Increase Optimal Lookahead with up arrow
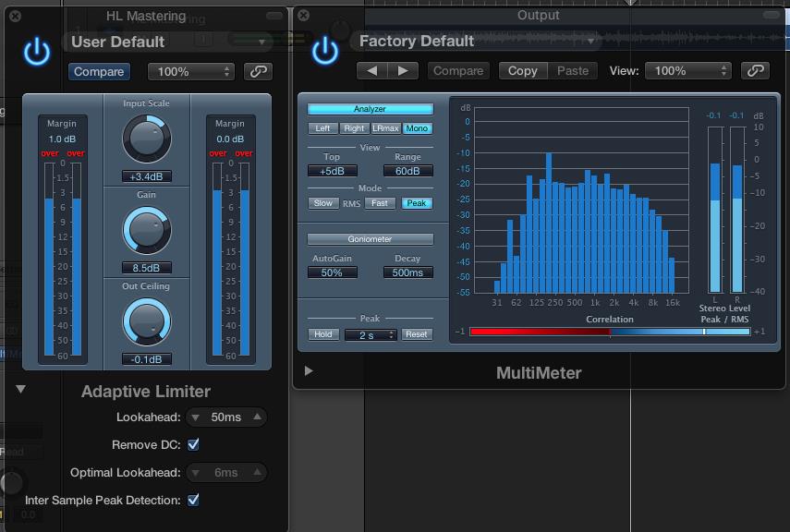The image size is (790, 532). [x=258, y=472]
